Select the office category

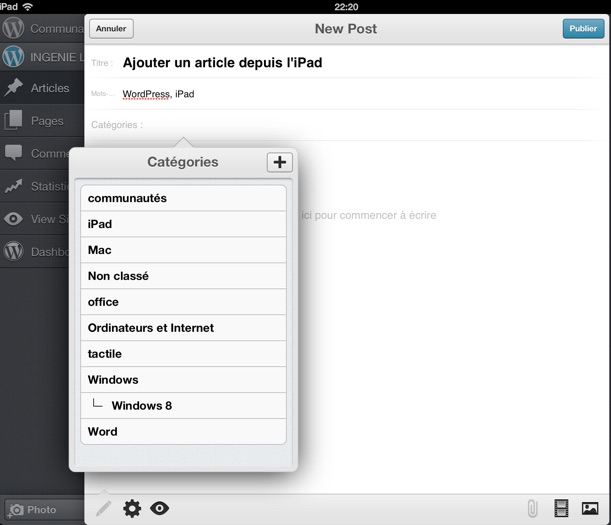click(x=183, y=302)
